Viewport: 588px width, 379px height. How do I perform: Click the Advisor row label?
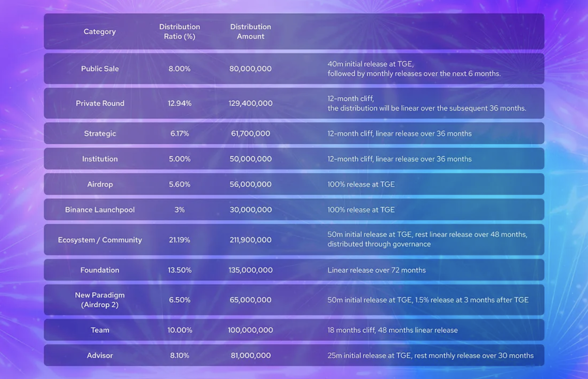pos(100,356)
